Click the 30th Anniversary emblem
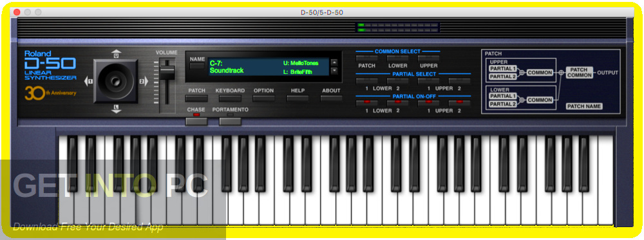Screen dimensions: 644x240 click(50, 93)
